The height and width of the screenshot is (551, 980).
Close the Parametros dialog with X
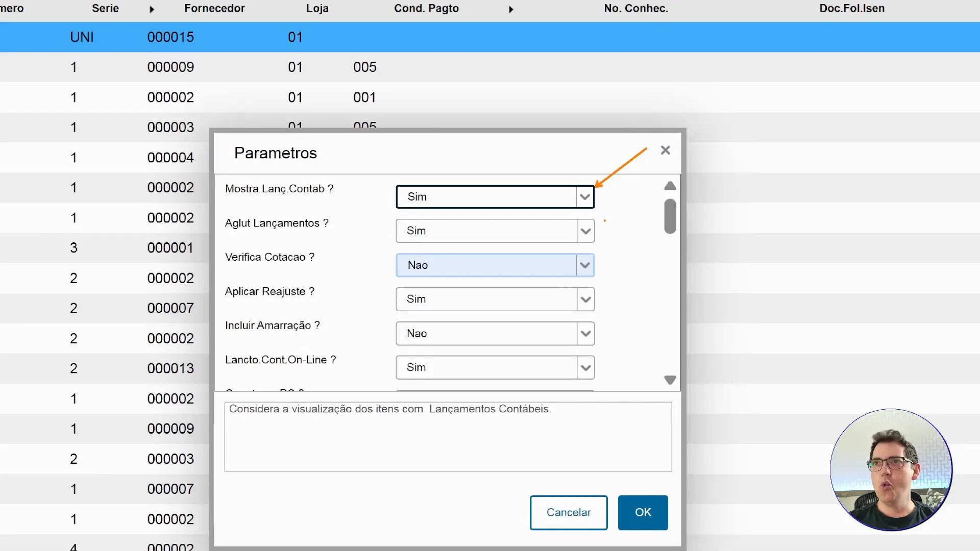click(x=665, y=150)
